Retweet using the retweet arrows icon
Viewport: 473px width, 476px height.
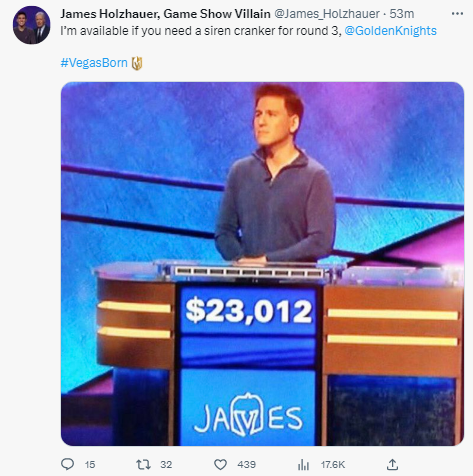point(143,464)
